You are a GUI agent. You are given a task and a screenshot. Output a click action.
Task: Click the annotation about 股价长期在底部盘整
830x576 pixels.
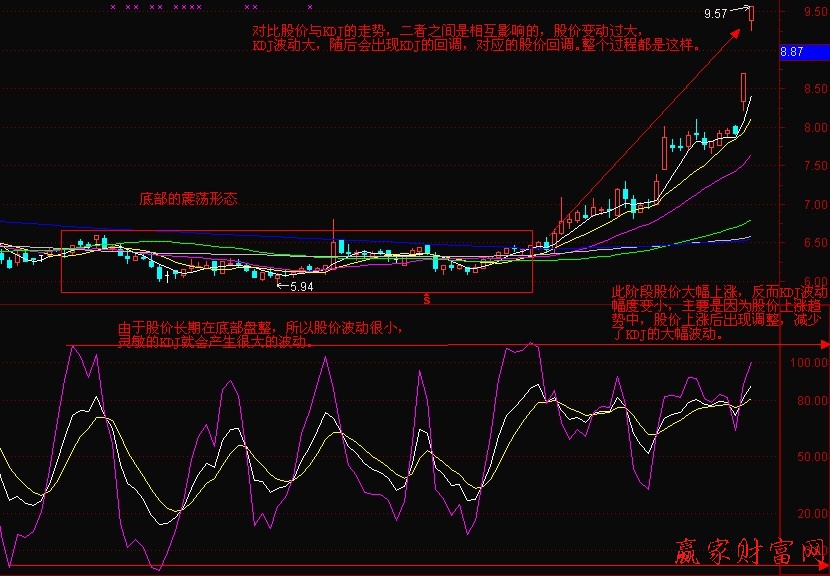click(x=261, y=334)
